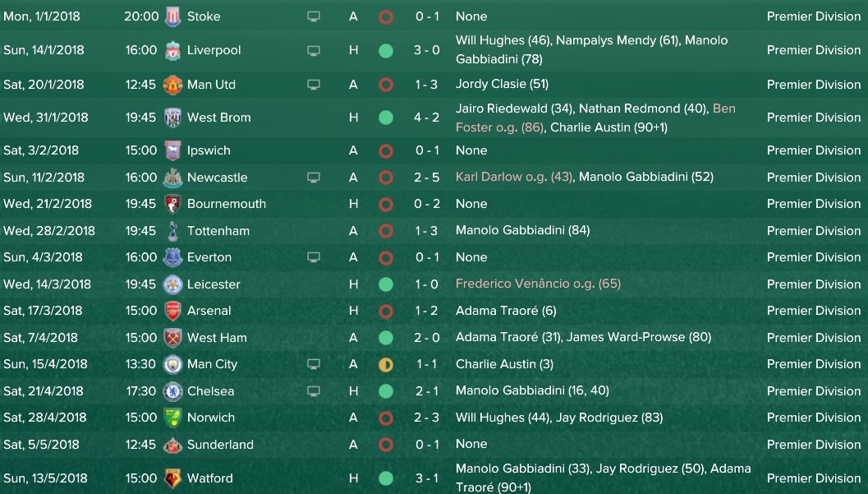Open the West Ham team link
Screen dimensions: 868x494
coord(217,337)
